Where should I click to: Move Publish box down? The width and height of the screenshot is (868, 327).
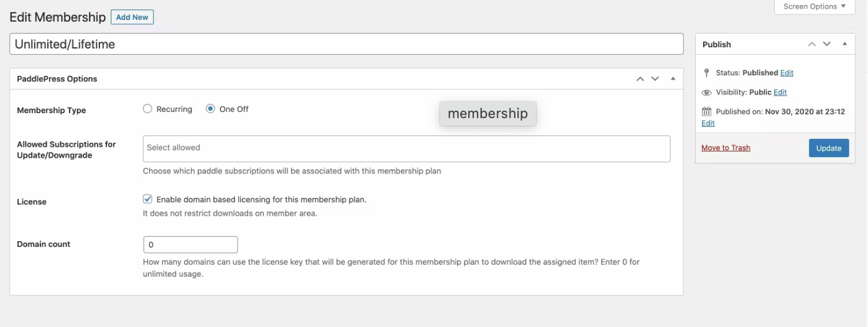tap(826, 44)
